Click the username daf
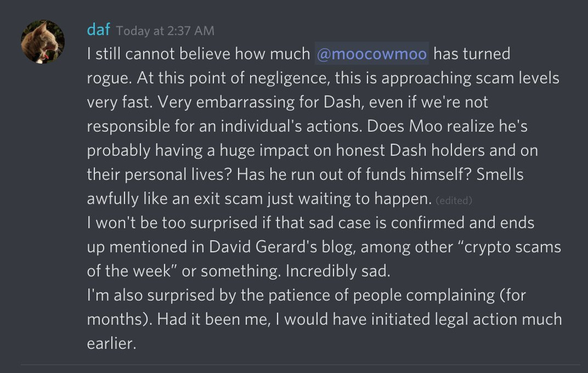Screen dimensions: 588x373 (98, 30)
